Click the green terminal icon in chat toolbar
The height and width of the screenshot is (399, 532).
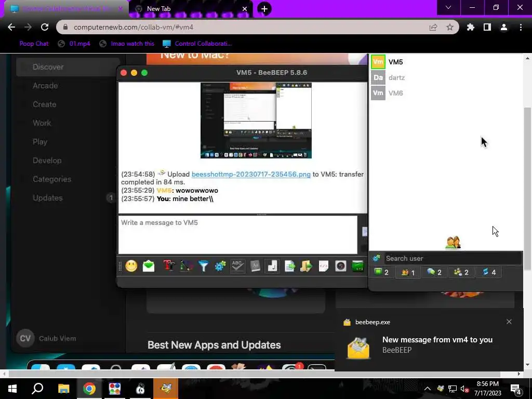357,266
